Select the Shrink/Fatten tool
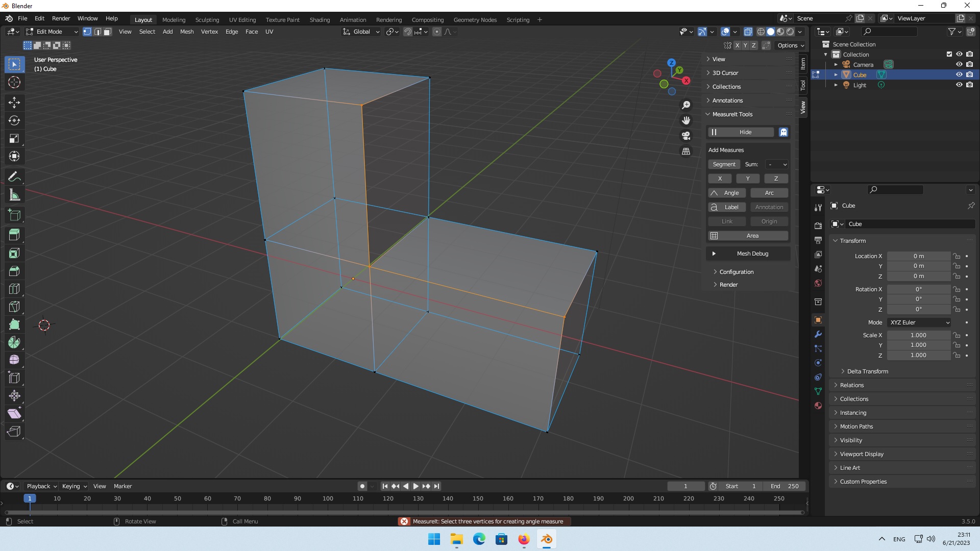This screenshot has width=980, height=551. click(14, 396)
